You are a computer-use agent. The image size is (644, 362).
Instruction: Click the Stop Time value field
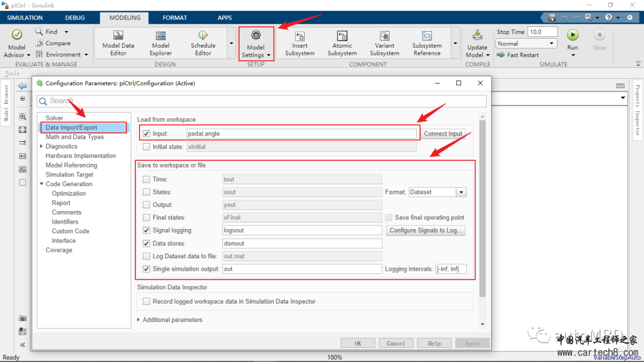[543, 32]
